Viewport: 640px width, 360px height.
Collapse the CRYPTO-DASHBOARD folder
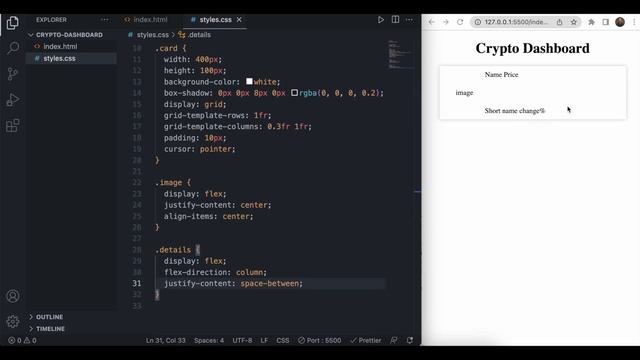point(65,35)
